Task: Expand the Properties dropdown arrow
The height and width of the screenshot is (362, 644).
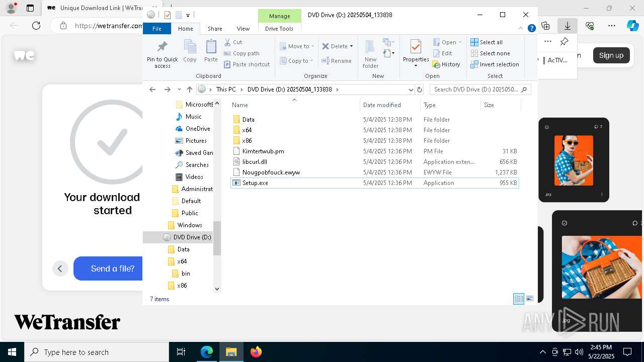Action: tap(416, 66)
